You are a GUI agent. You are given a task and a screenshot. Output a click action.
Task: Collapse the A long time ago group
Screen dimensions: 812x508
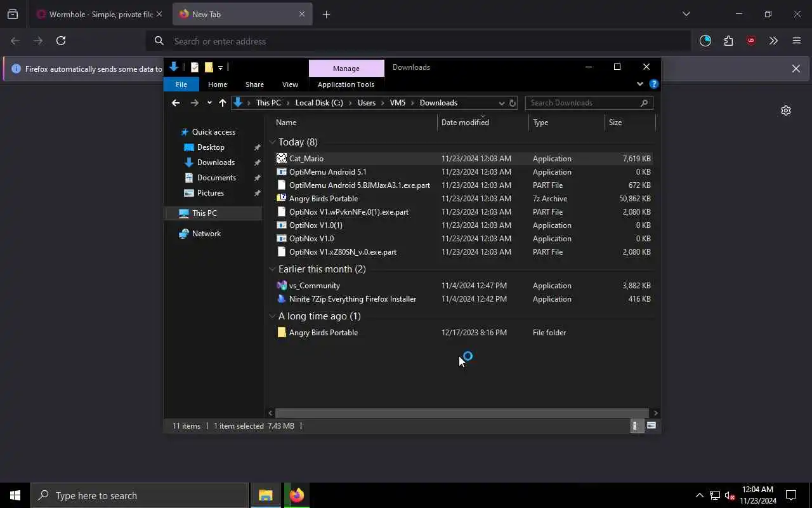[x=272, y=316]
